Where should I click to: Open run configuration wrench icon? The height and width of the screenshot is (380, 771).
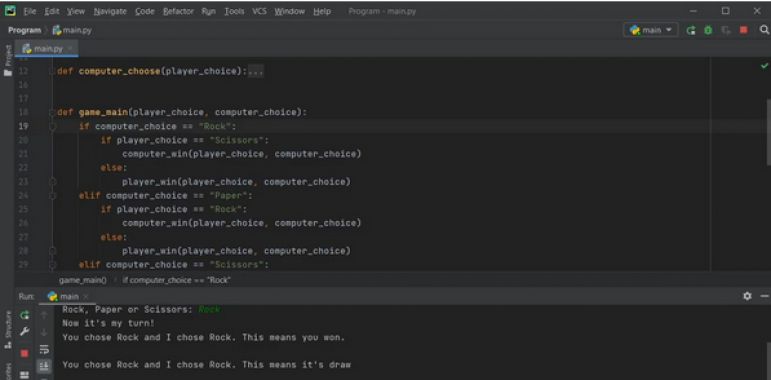coord(25,332)
